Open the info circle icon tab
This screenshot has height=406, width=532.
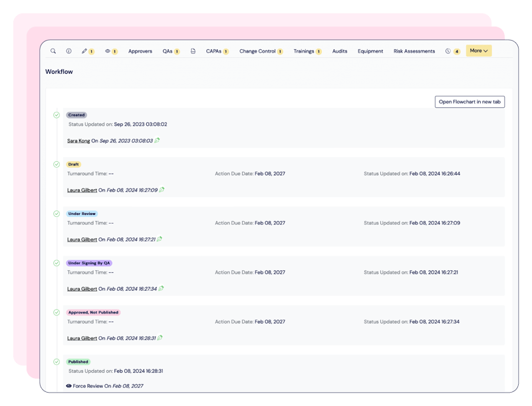pyautogui.click(x=68, y=51)
